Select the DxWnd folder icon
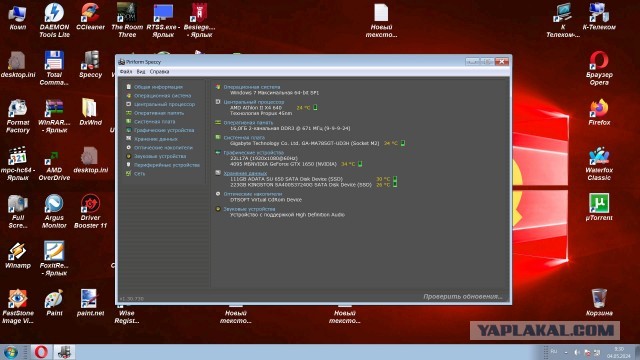The image size is (640, 360). [90, 112]
